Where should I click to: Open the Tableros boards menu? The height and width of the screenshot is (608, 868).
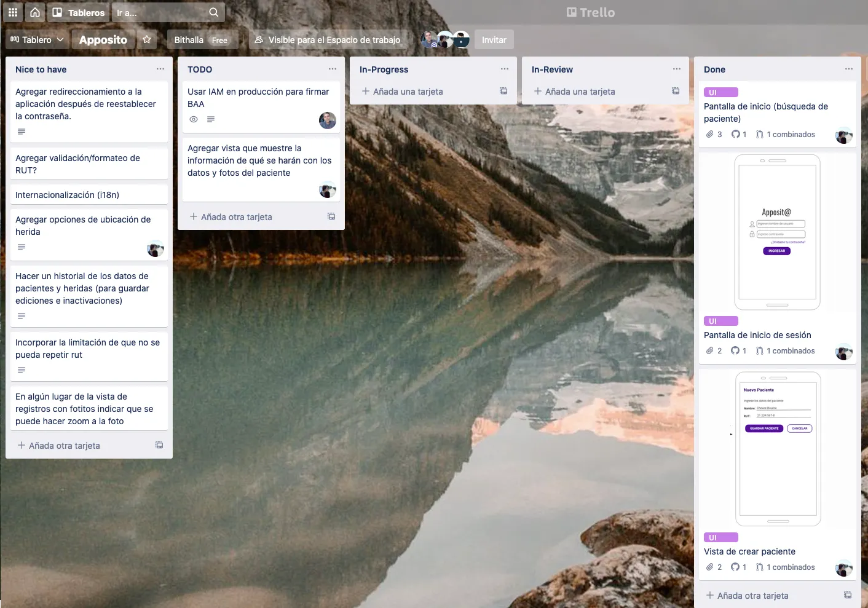tap(79, 12)
